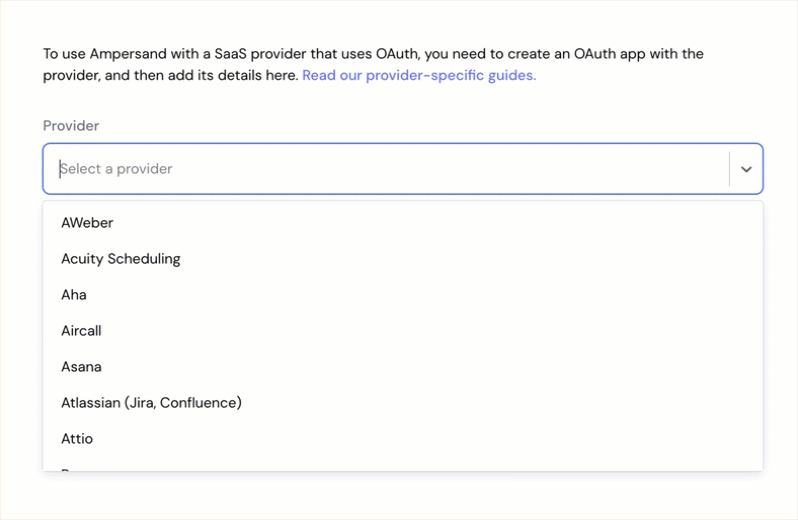Pick Aha in the dropdown list
798x520 pixels.
click(x=403, y=295)
